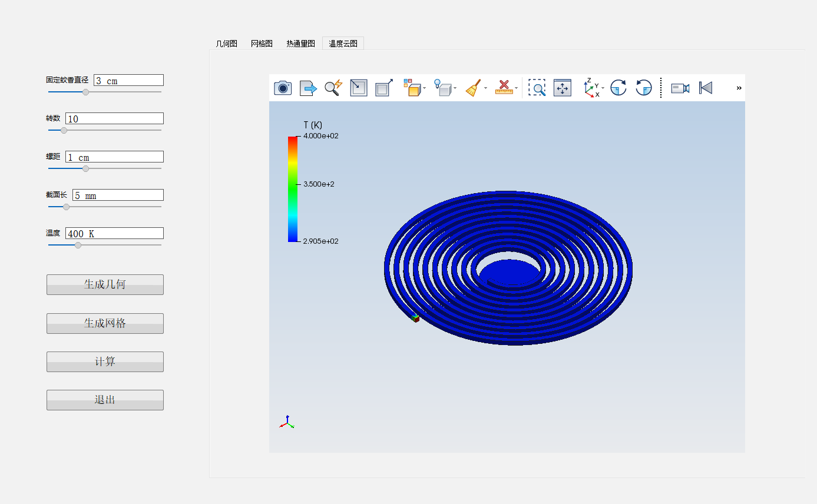Click the 转数 input field showing 10

(x=114, y=118)
